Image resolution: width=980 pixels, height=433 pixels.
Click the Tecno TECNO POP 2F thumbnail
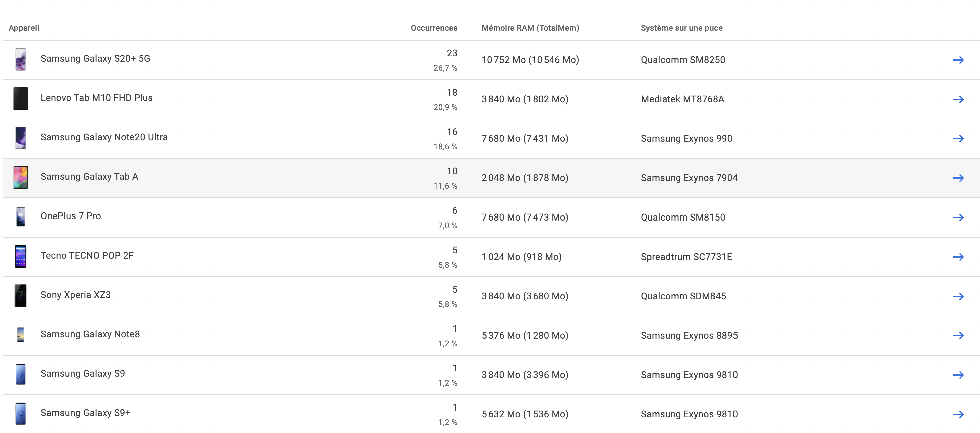coord(21,257)
